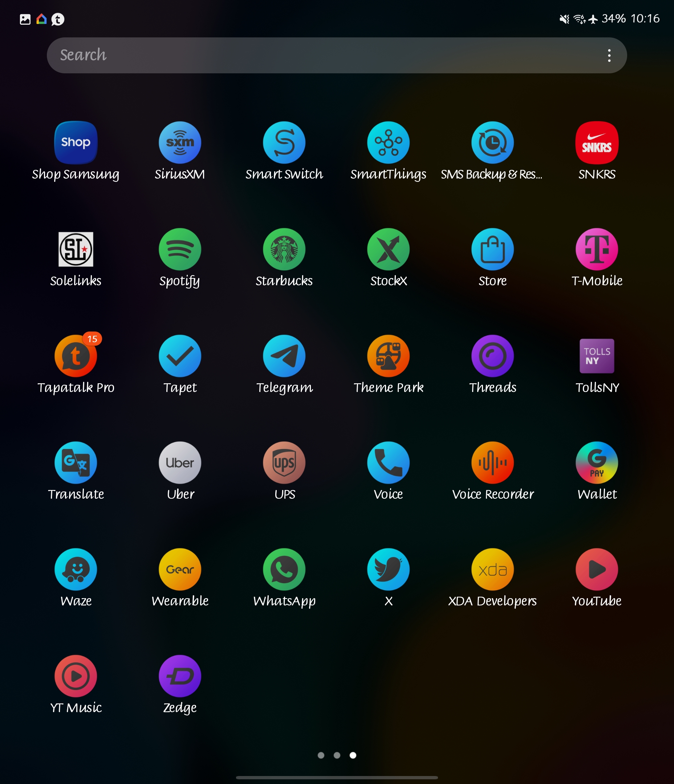Open Telegram messenger
This screenshot has height=784, width=674.
click(x=284, y=356)
